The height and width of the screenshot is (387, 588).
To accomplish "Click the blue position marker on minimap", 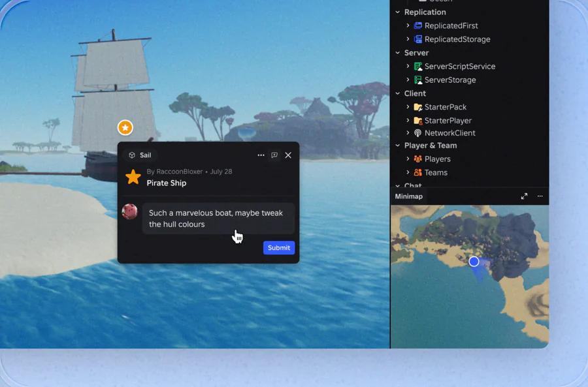I will (x=474, y=261).
